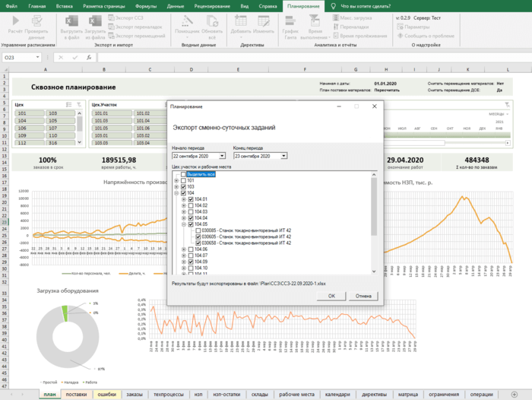Open the Начало периода date dropdown
Screen dimensions: 532x400
(x=222, y=156)
